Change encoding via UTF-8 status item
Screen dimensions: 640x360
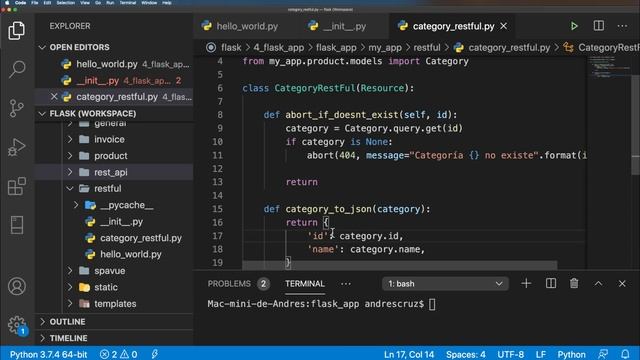pyautogui.click(x=510, y=354)
